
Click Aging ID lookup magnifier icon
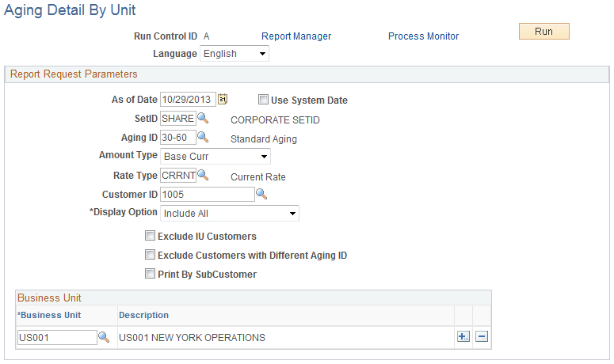pyautogui.click(x=203, y=138)
